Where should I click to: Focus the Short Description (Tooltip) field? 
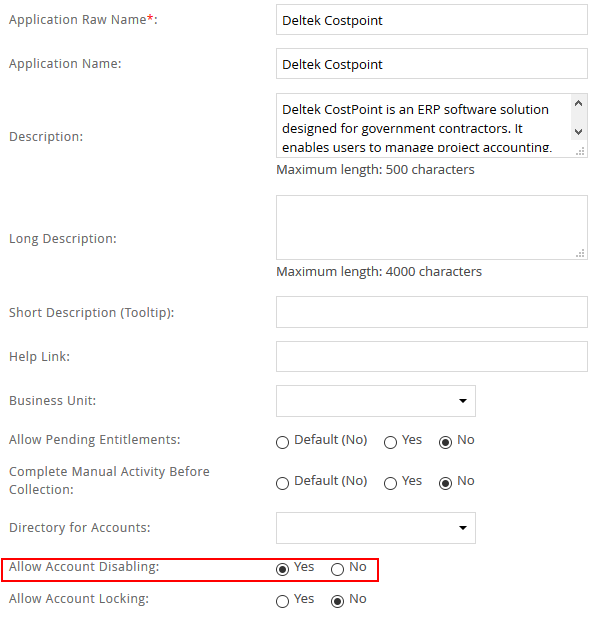432,312
